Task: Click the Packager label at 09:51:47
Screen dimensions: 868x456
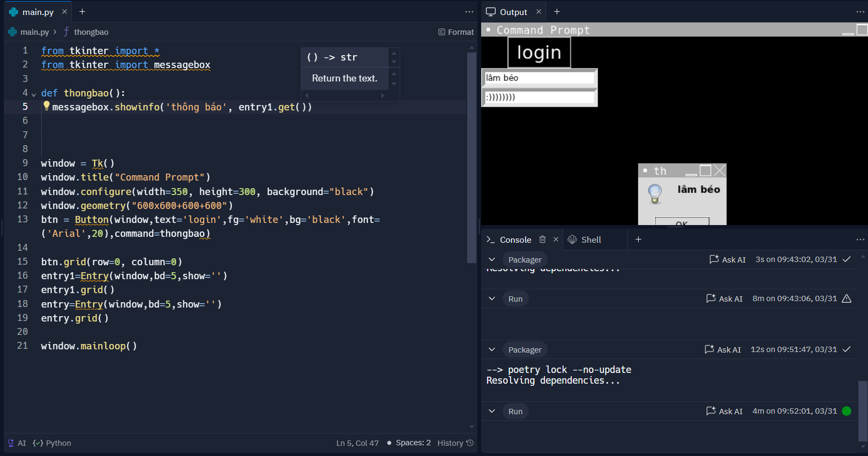Action: click(525, 350)
